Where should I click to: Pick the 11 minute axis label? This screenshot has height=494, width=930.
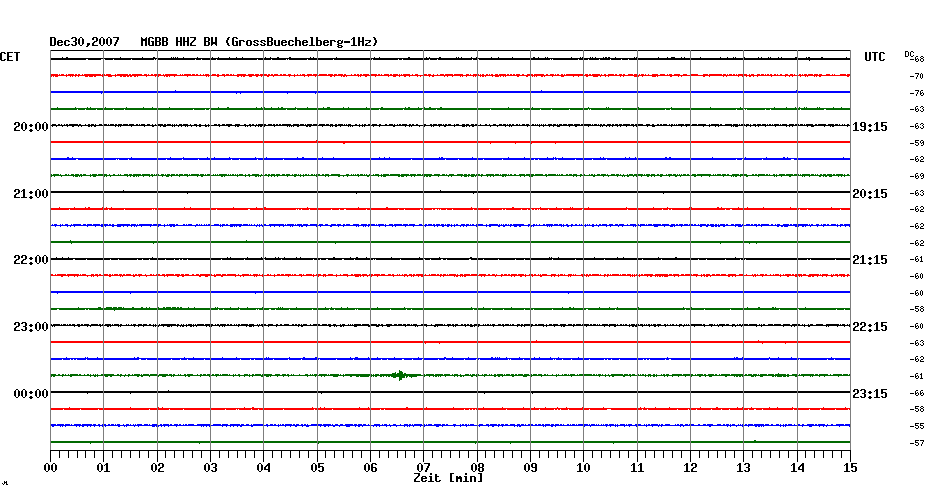pos(637,468)
